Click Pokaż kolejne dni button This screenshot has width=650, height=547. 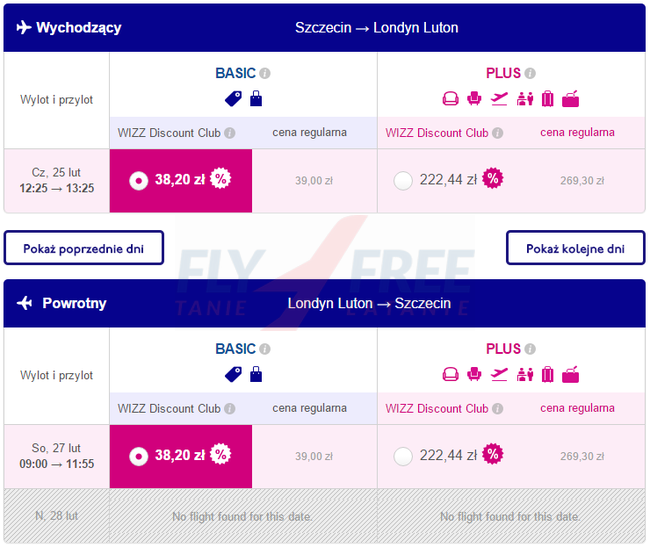pyautogui.click(x=575, y=248)
